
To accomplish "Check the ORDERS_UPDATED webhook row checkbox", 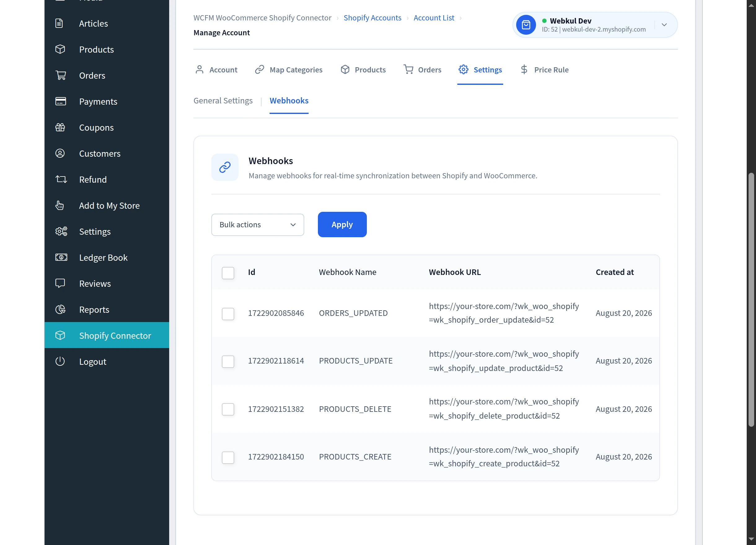I will coord(228,314).
